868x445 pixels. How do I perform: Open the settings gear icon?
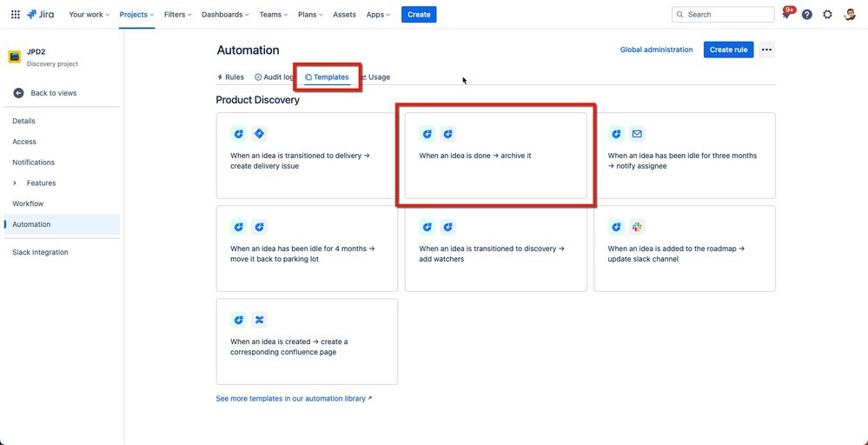827,15
